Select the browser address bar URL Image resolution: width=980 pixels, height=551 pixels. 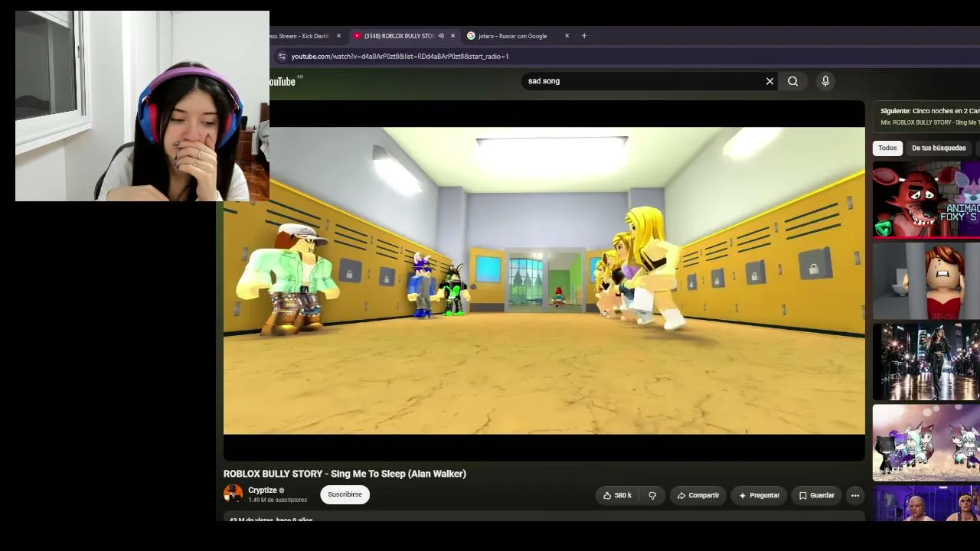click(400, 56)
